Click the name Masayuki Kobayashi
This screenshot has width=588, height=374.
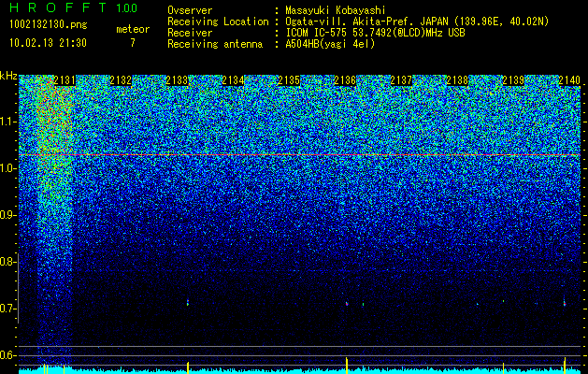point(336,10)
